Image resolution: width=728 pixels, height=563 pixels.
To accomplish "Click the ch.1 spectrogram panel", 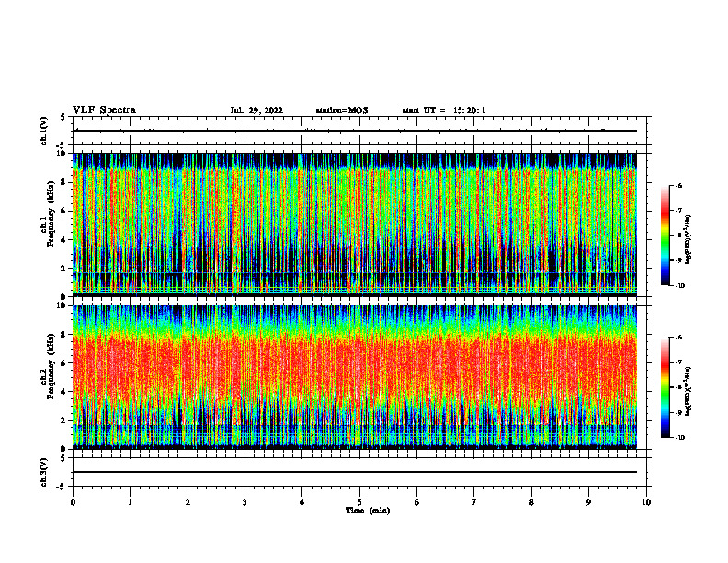I will (355, 224).
